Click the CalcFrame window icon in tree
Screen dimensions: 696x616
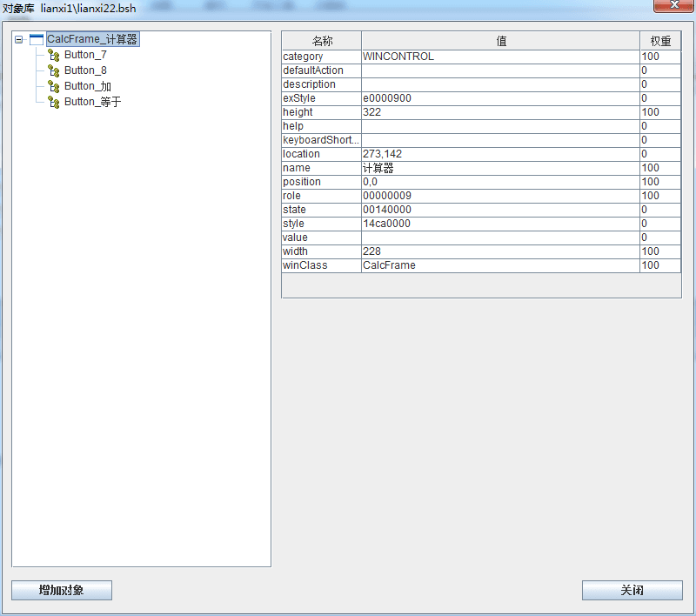click(36, 39)
